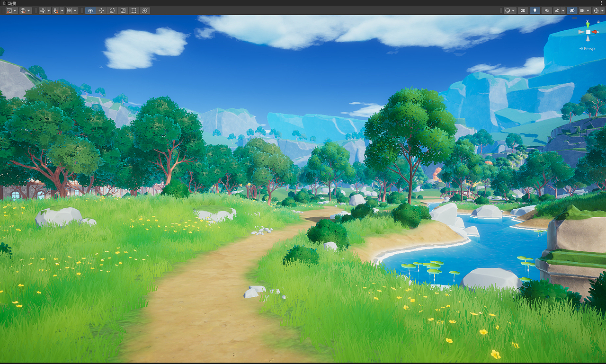Toggle grid visibility button
Screen dimensions: 606x364
[x=43, y=10]
